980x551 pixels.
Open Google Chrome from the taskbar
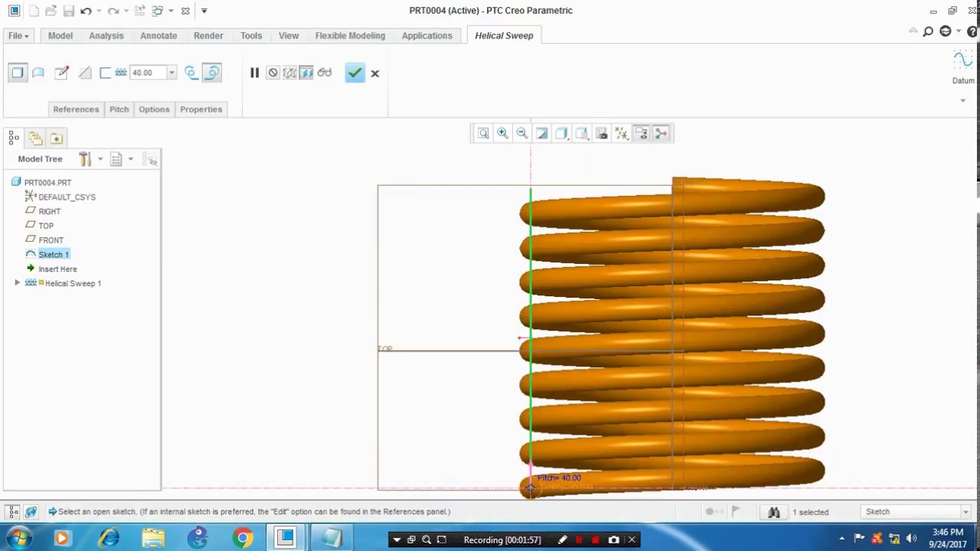243,539
